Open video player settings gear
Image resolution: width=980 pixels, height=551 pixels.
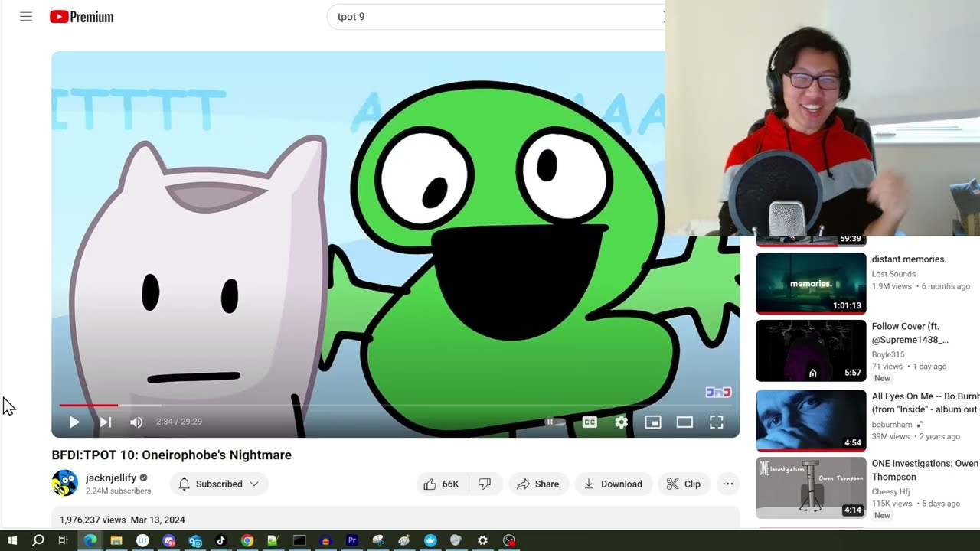(x=621, y=422)
